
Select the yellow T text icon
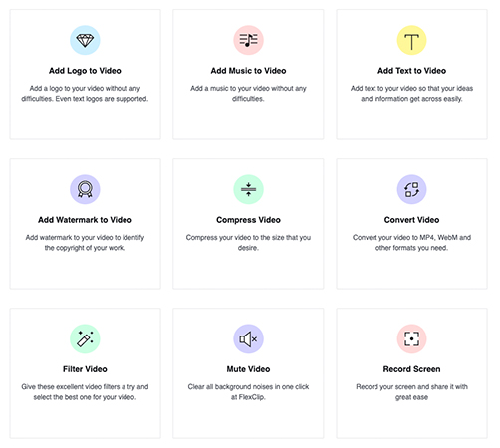coord(411,40)
